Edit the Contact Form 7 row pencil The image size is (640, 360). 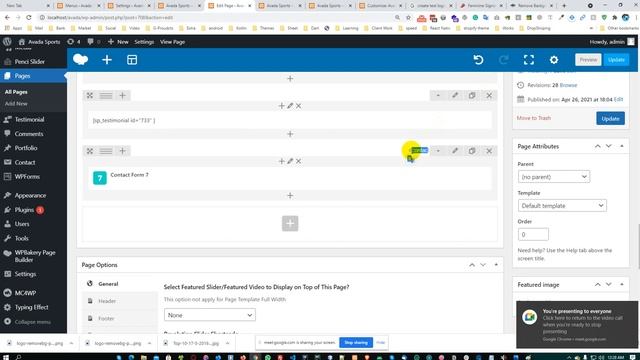click(455, 151)
